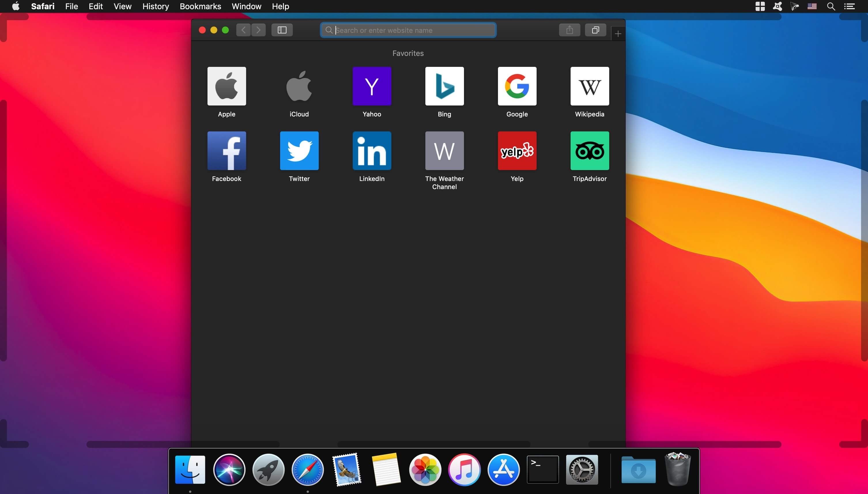The height and width of the screenshot is (494, 868).
Task: Open Spotlight search in menu bar
Action: (831, 6)
